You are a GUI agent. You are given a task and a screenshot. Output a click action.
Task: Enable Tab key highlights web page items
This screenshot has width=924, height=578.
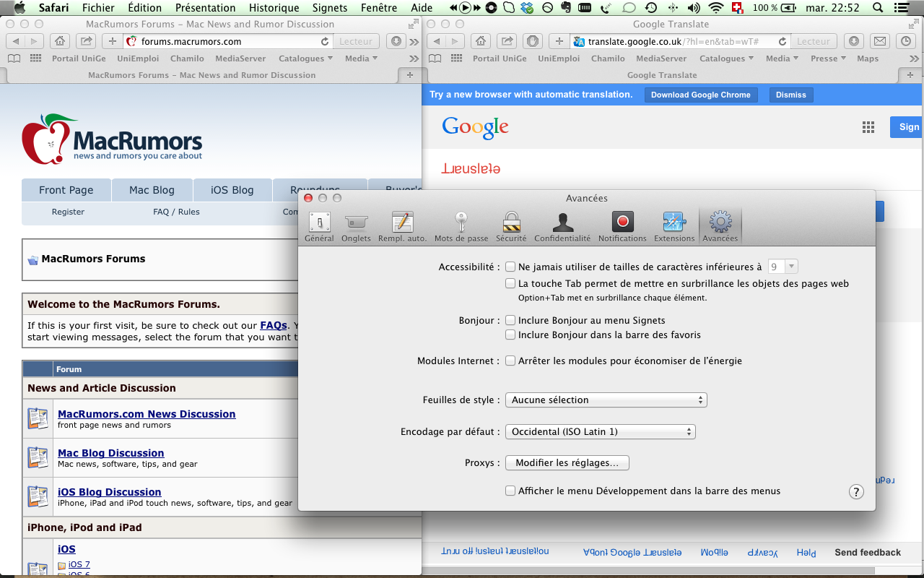(510, 284)
